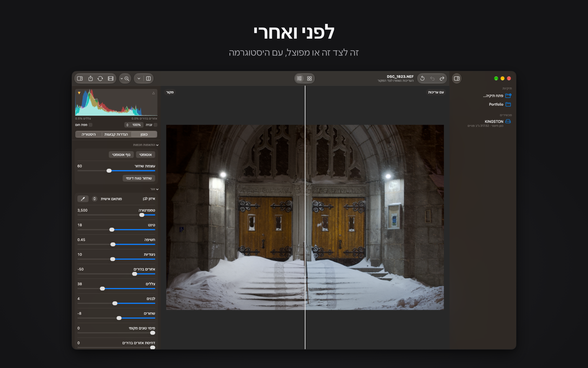
Task: Toggle the left inspector panel icon
Action: pyautogui.click(x=80, y=78)
